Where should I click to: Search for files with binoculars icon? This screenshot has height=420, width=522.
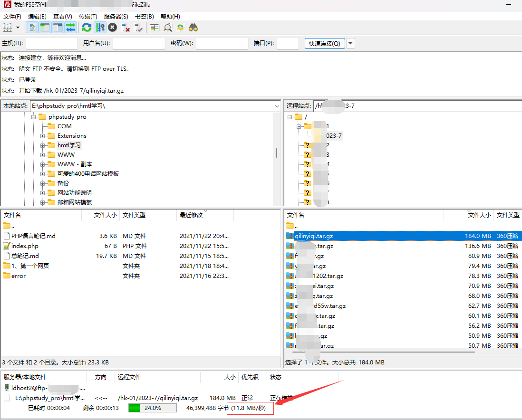193,28
